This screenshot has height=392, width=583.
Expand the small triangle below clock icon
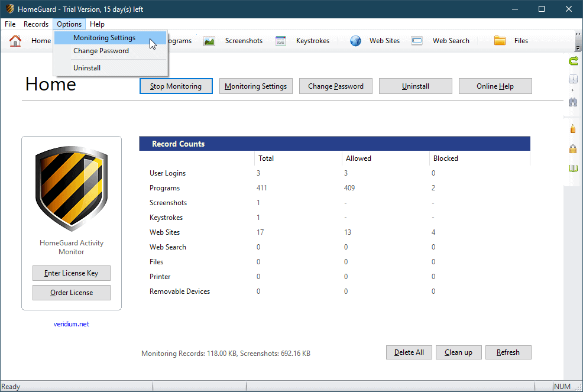click(572, 90)
